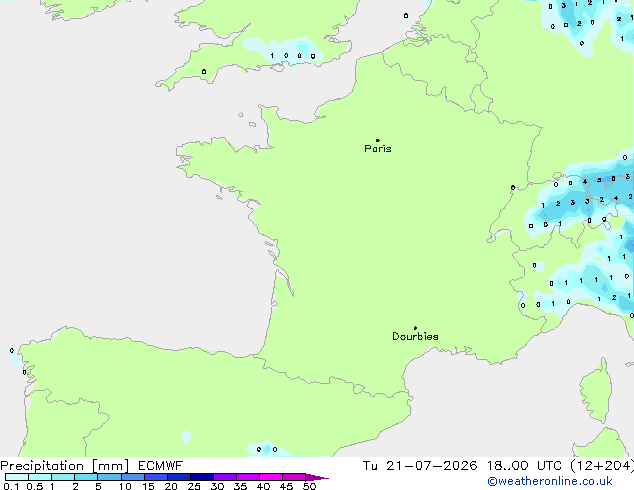Select the 40–45 mm magenta legend swatch
The image size is (634, 490).
click(x=271, y=477)
